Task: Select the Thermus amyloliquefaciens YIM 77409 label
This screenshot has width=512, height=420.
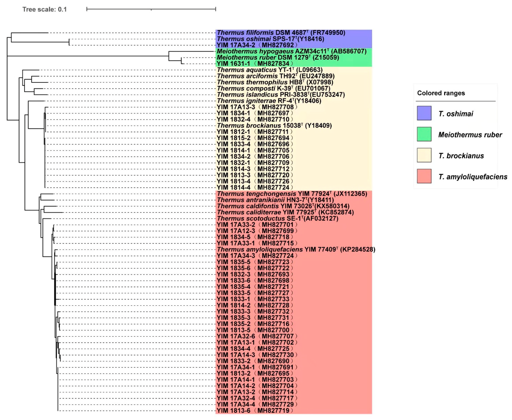Action: click(x=296, y=249)
